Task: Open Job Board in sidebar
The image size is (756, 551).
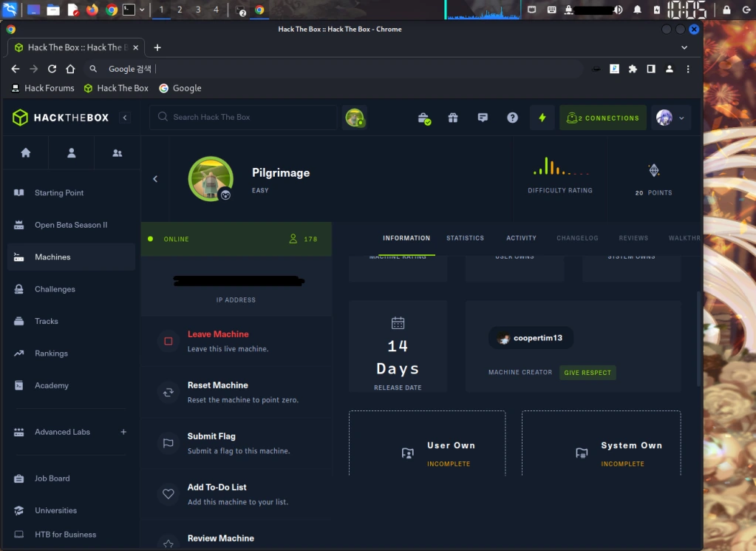Action: pyautogui.click(x=72, y=478)
